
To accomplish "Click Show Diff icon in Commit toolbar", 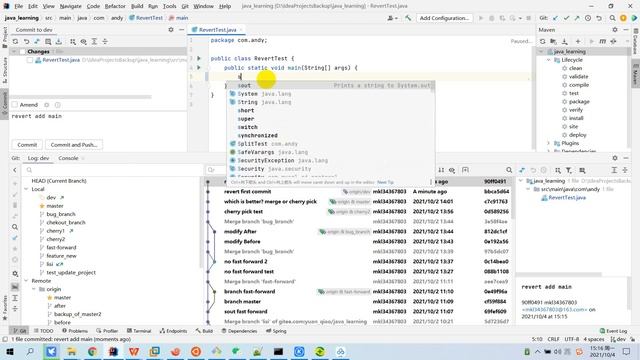I will point(37,42).
